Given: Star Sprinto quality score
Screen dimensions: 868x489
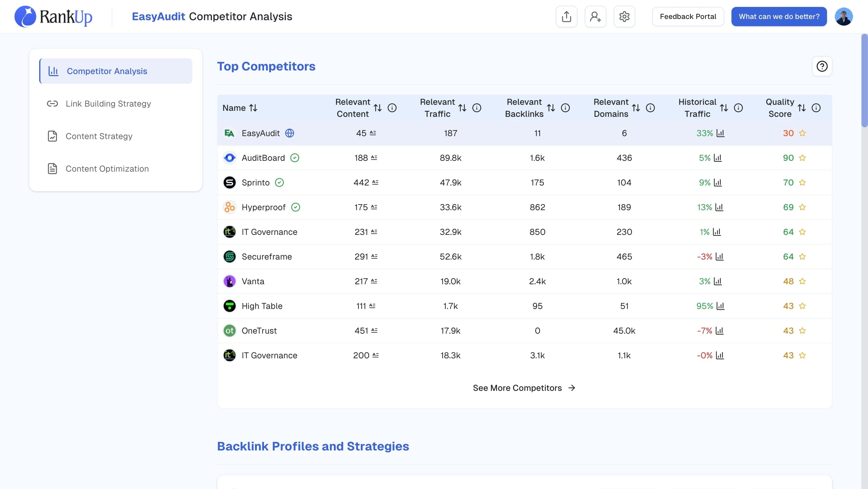Looking at the screenshot, I should coord(802,182).
